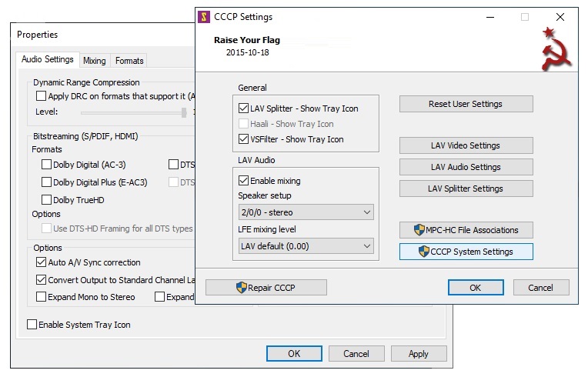The width and height of the screenshot is (588, 377).
Task: Select the Audio Settings tab
Action: [x=48, y=60]
